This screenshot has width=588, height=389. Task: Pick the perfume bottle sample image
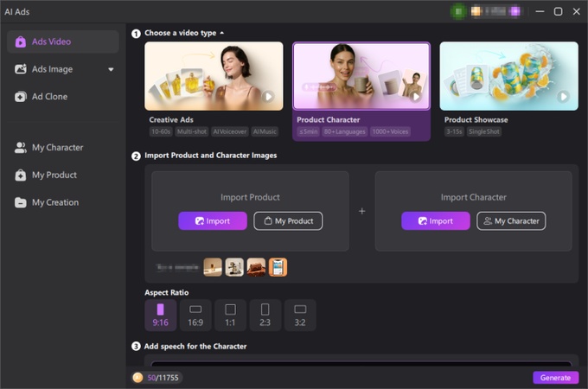(x=213, y=267)
